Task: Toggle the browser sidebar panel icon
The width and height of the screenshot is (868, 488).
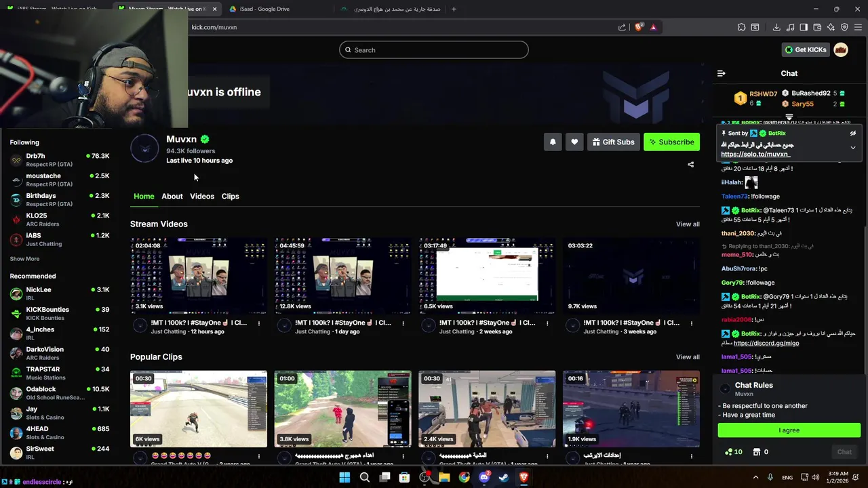Action: (804, 27)
